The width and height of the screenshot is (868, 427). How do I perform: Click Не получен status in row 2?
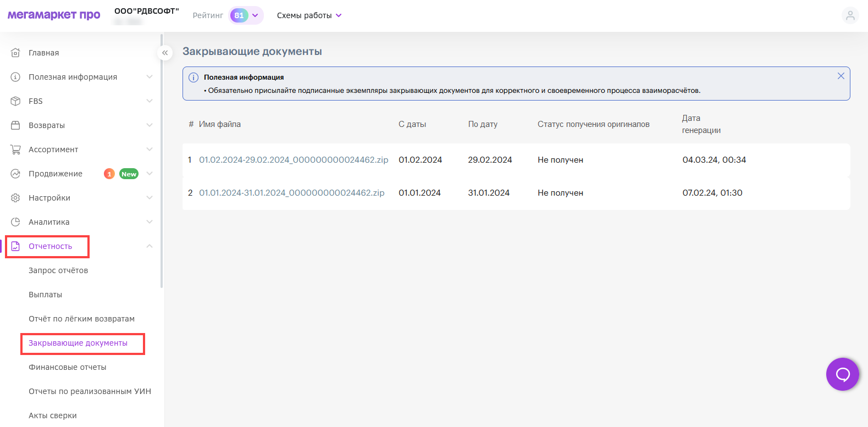(x=560, y=193)
